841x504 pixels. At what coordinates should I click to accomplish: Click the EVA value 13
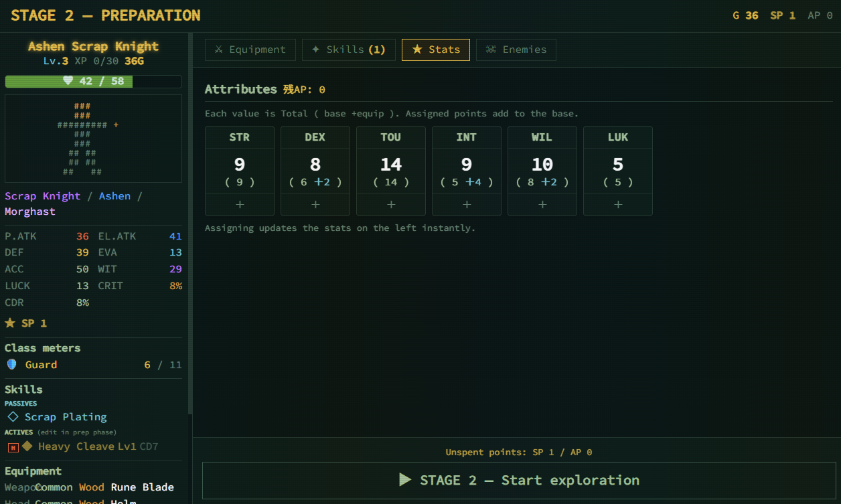175,252
